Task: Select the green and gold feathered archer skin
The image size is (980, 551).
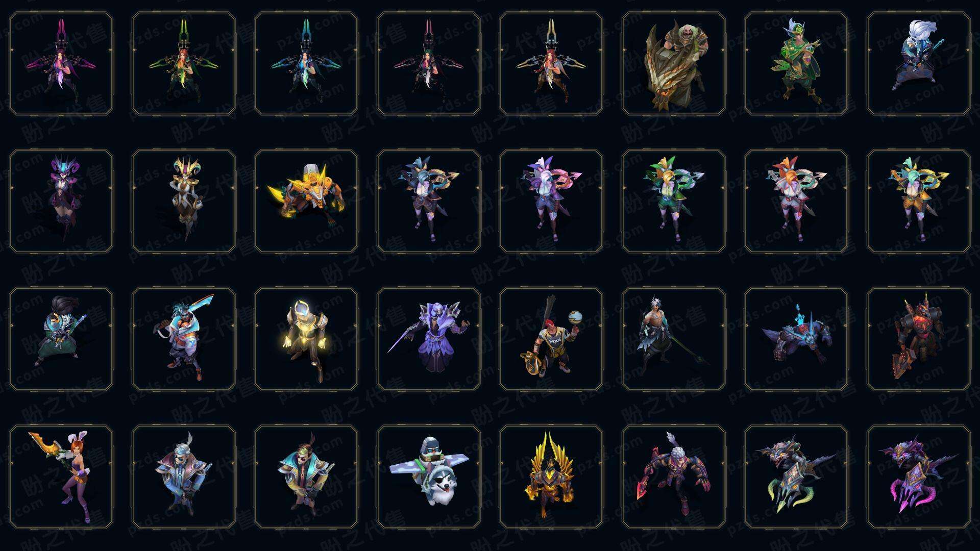Action: point(796,64)
